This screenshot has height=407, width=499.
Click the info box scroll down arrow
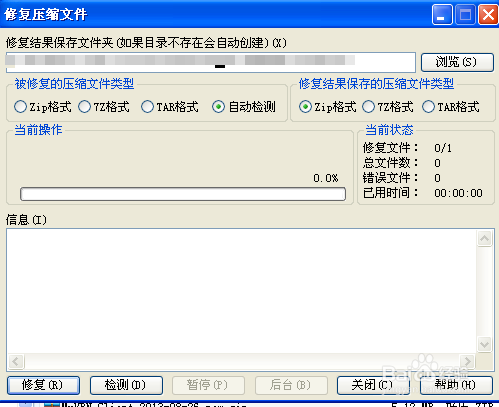484,344
